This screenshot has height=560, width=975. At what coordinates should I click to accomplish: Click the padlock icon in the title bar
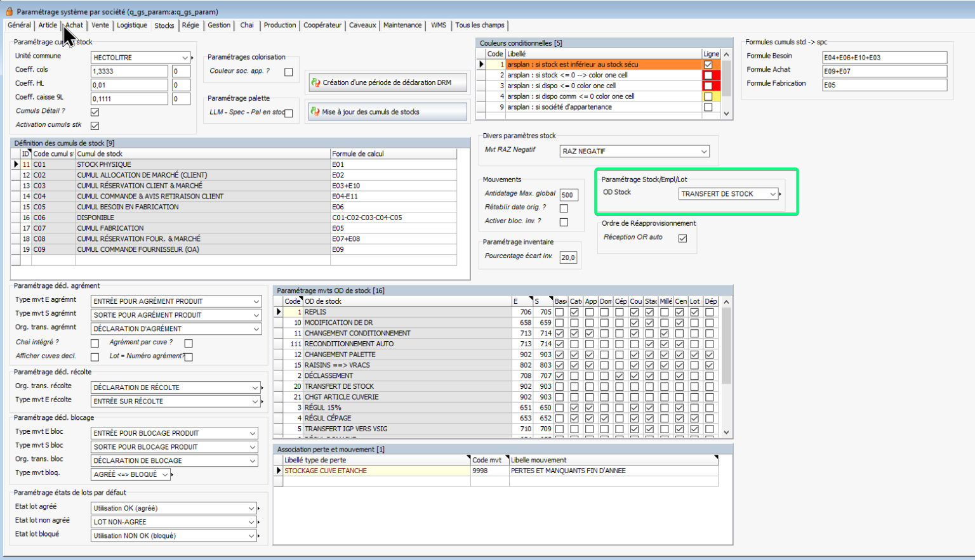pos(9,11)
